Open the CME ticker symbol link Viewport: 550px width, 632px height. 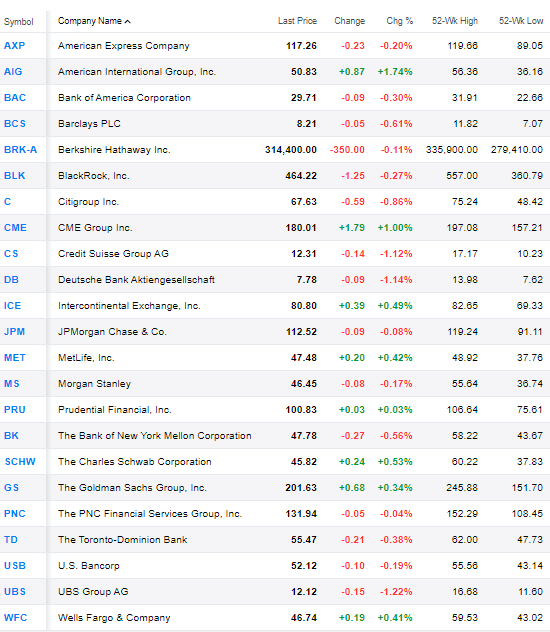click(15, 228)
